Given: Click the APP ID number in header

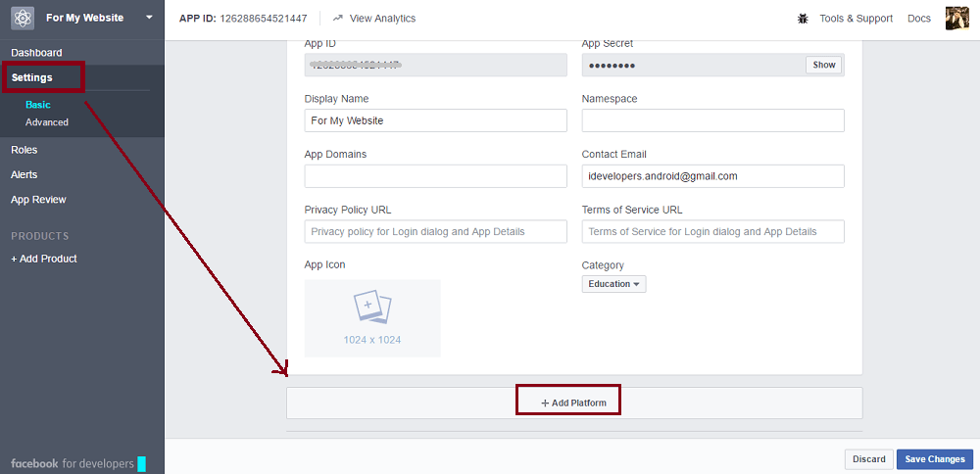Looking at the screenshot, I should (x=263, y=18).
